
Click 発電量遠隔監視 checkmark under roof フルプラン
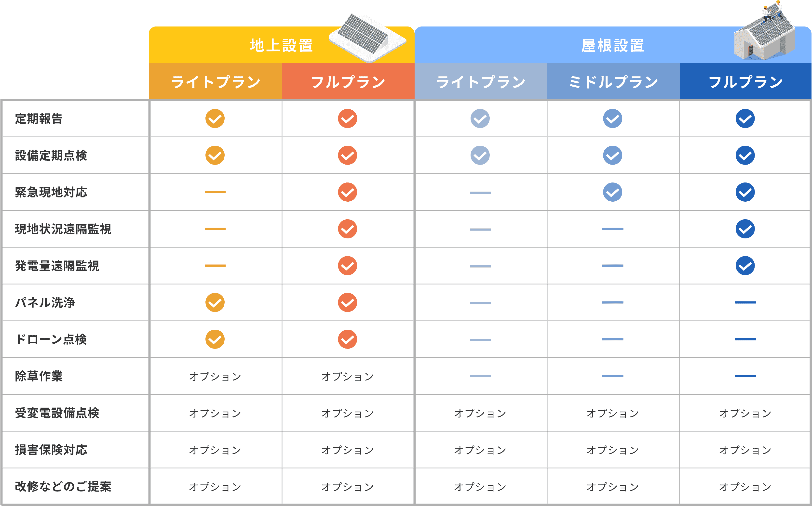(x=745, y=266)
